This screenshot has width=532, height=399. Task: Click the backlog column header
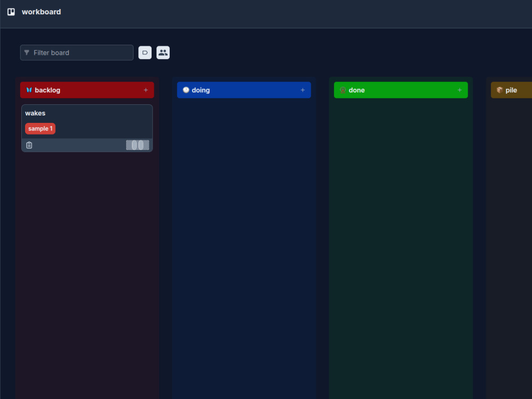pyautogui.click(x=87, y=90)
